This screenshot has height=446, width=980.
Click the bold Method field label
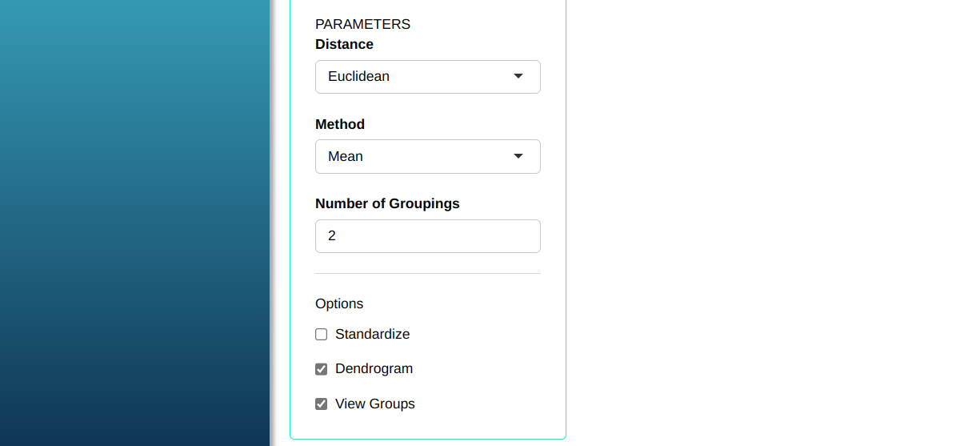pos(340,124)
